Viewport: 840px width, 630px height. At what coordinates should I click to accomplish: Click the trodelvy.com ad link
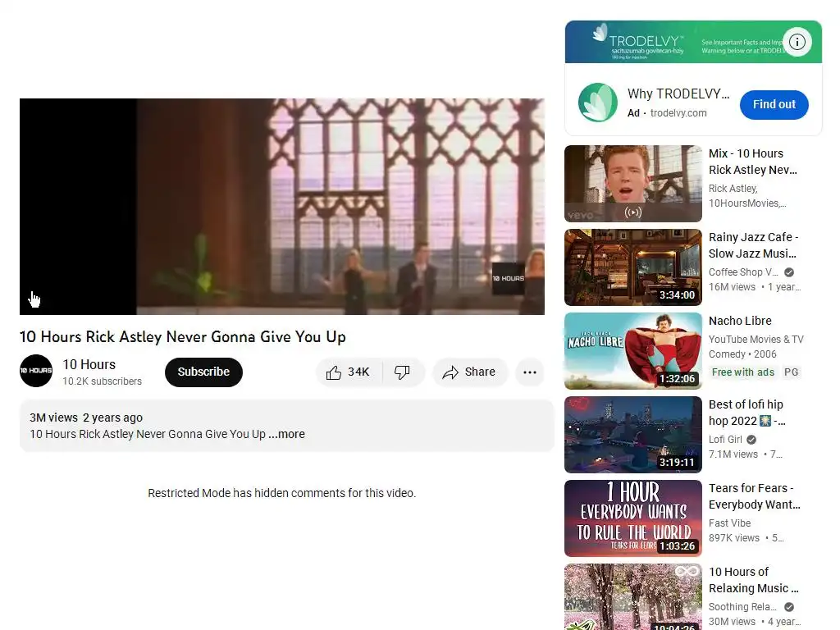678,113
